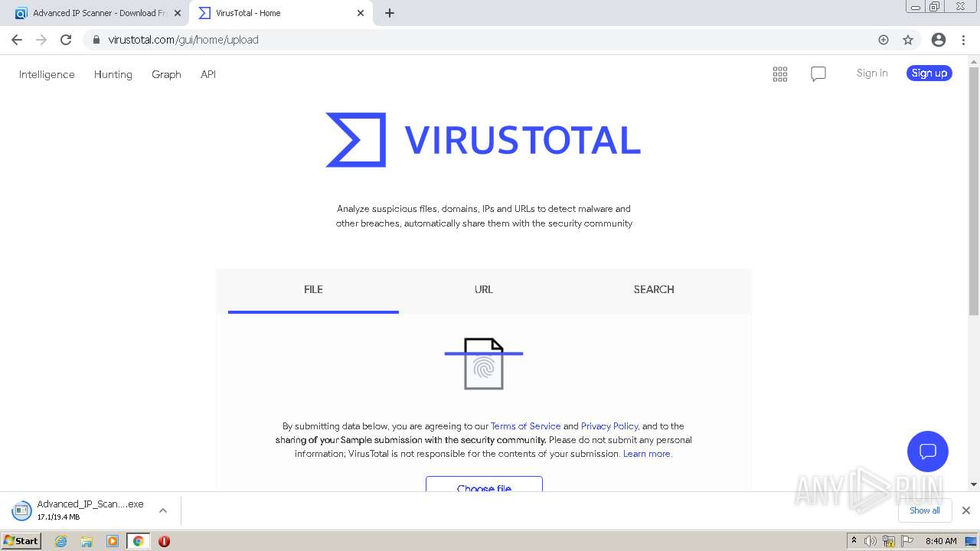Click the Sign up button

[929, 73]
